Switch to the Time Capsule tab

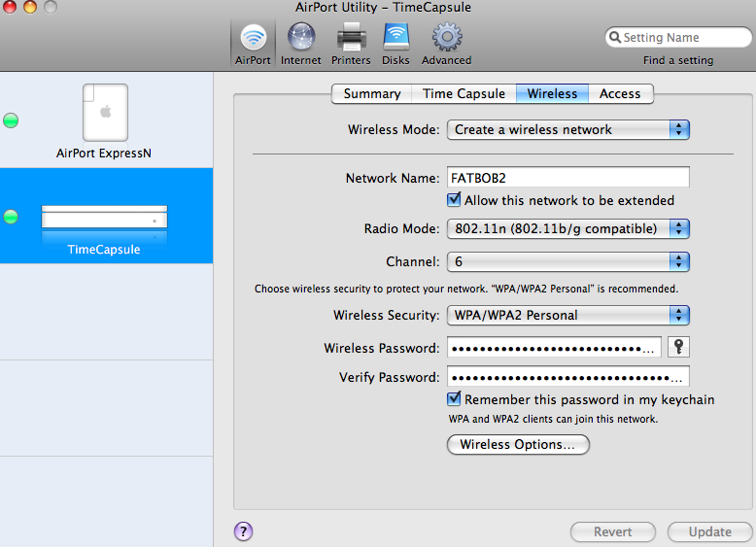click(464, 93)
